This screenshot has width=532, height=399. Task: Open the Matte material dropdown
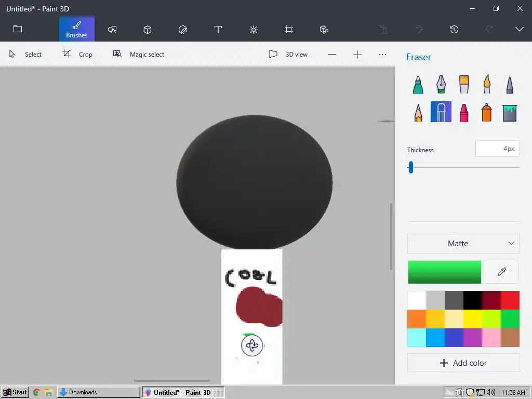[463, 243]
